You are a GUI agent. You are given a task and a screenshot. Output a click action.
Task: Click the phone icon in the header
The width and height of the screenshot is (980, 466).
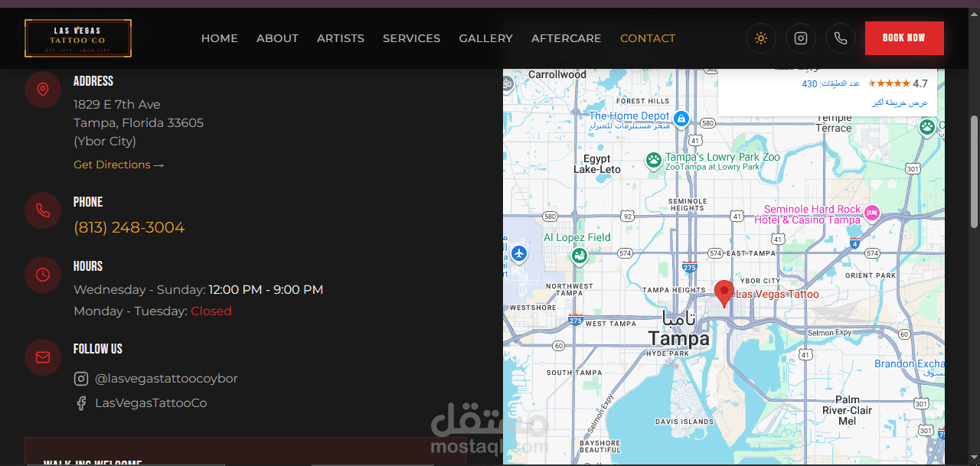tap(841, 38)
